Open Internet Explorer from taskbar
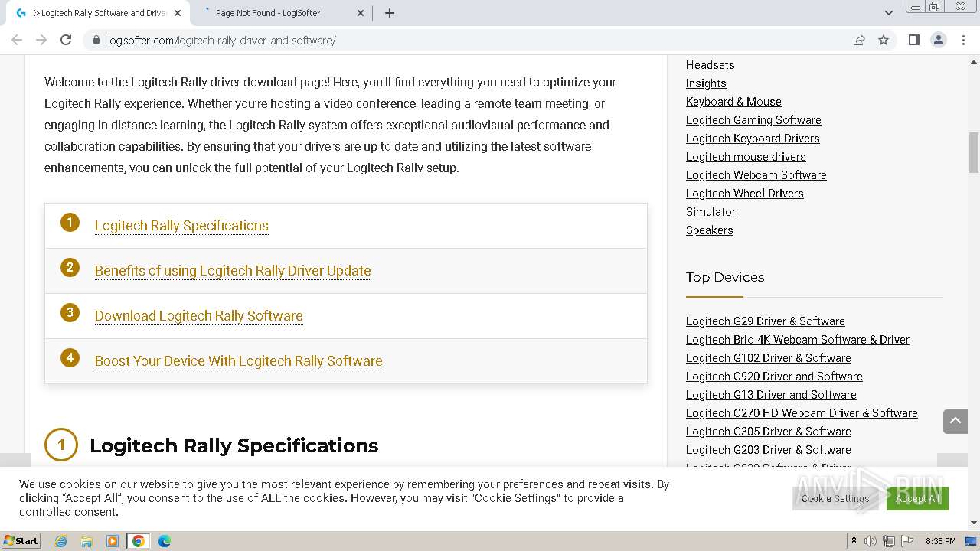Screen dimensions: 980x551 [61, 541]
